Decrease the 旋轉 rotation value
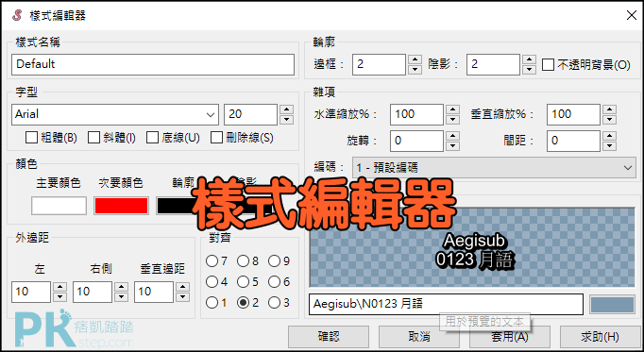This screenshot has height=352, width=644. pyautogui.click(x=452, y=146)
